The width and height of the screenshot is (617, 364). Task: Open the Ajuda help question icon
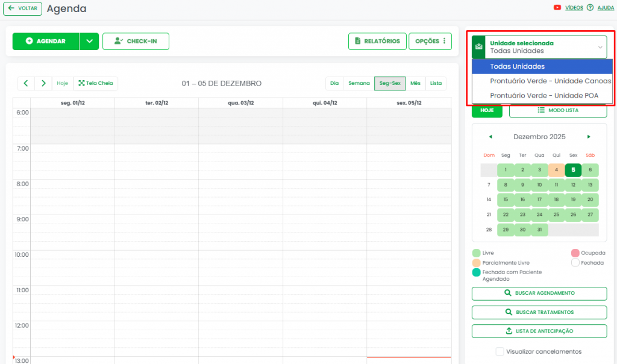click(590, 8)
